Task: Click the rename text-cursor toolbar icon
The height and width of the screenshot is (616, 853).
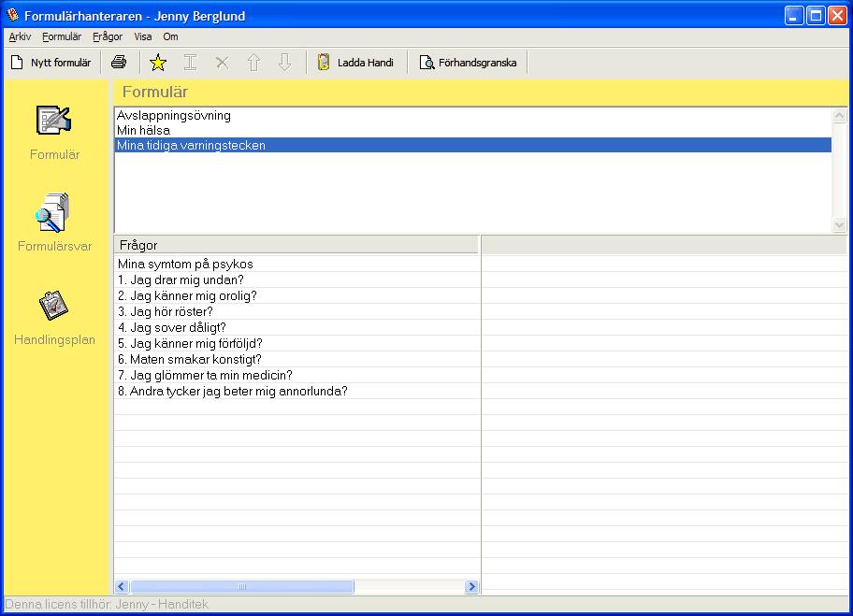Action: coord(190,63)
